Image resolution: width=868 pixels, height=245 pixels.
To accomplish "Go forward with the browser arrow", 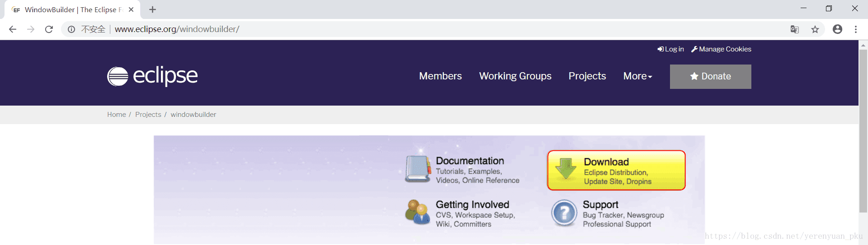I will [31, 29].
